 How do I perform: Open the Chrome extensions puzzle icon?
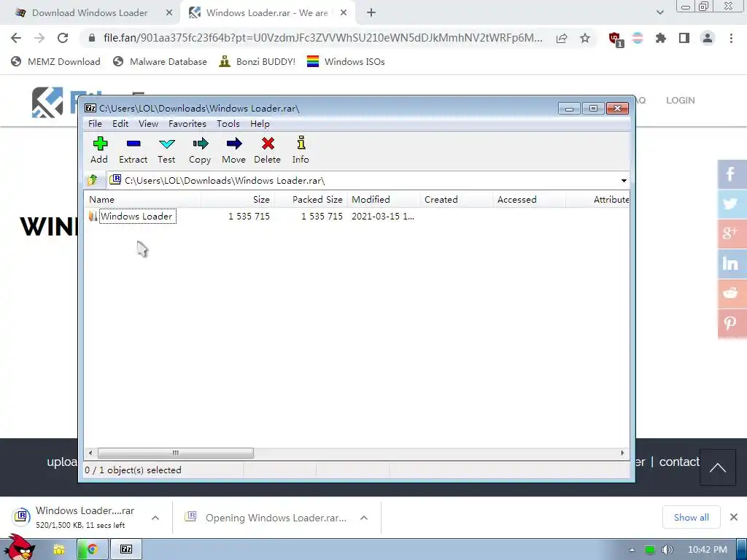coord(660,38)
